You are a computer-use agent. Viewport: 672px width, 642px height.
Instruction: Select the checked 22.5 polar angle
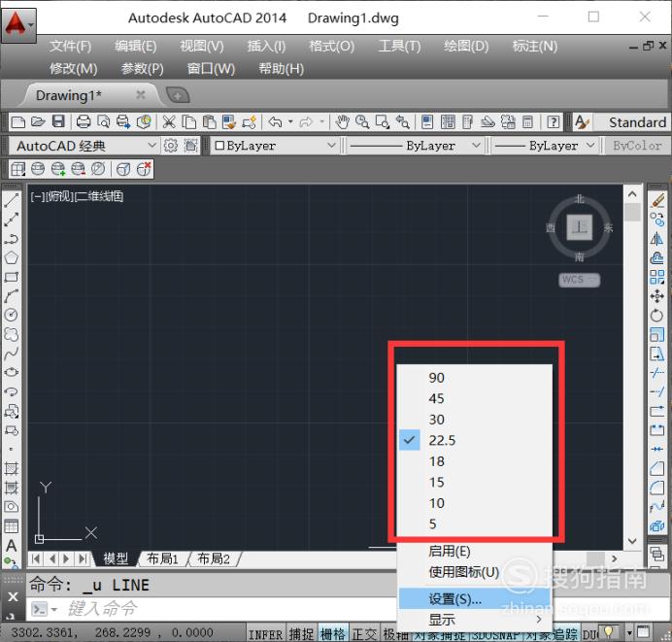(x=475, y=440)
